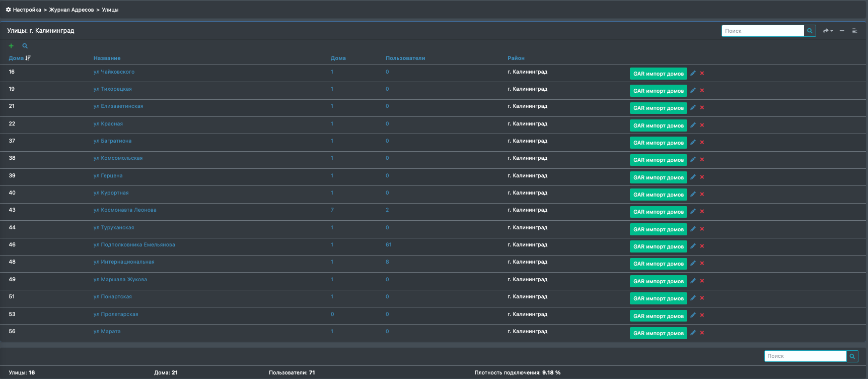The width and height of the screenshot is (868, 379).
Task: Delete ул Багратиона with red cross
Action: [702, 142]
